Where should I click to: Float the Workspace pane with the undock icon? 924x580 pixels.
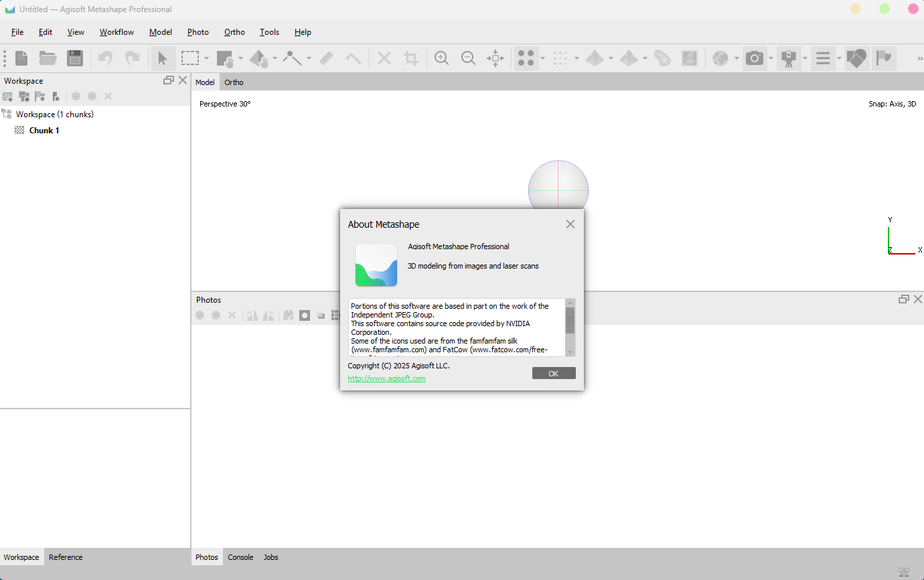pyautogui.click(x=169, y=80)
